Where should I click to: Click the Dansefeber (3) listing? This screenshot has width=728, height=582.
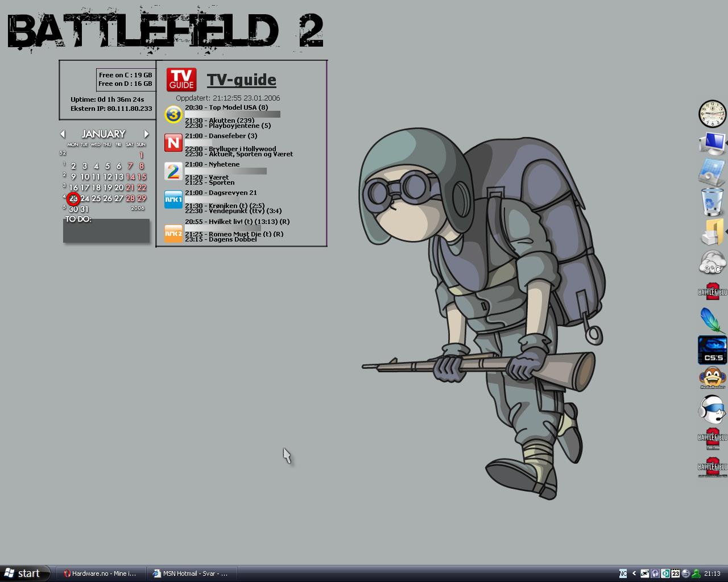pyautogui.click(x=221, y=136)
